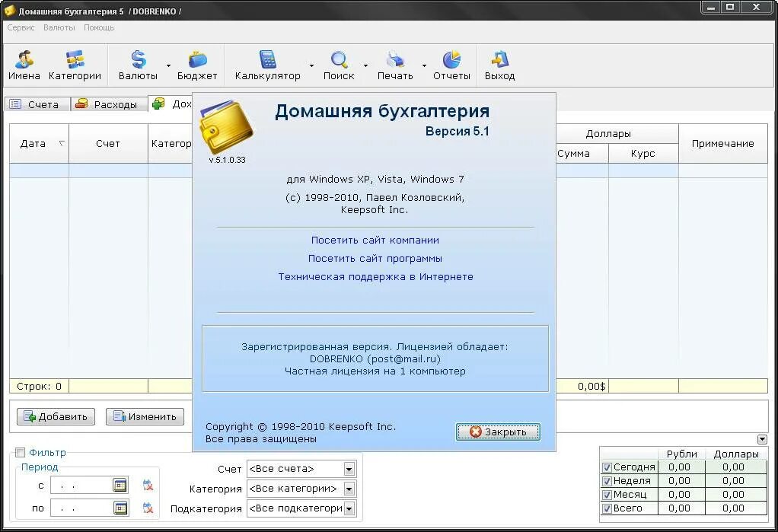Sort by the Дата column header
The width and height of the screenshot is (778, 532).
(x=39, y=143)
